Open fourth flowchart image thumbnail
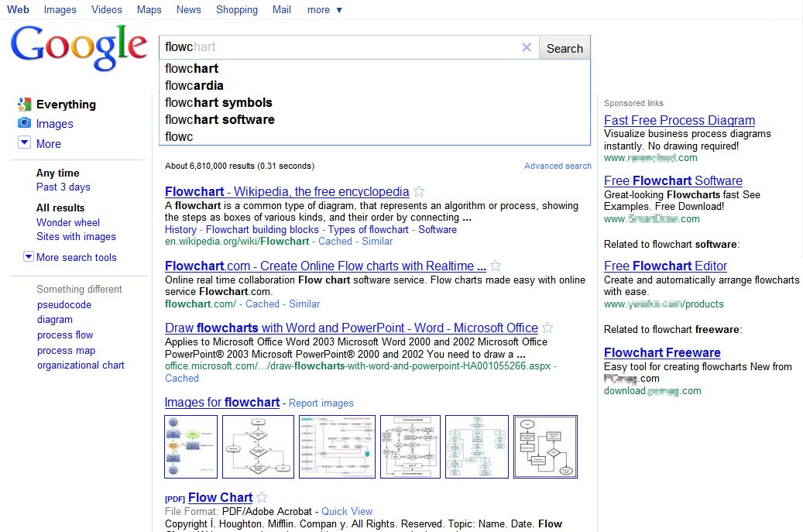 [410, 447]
